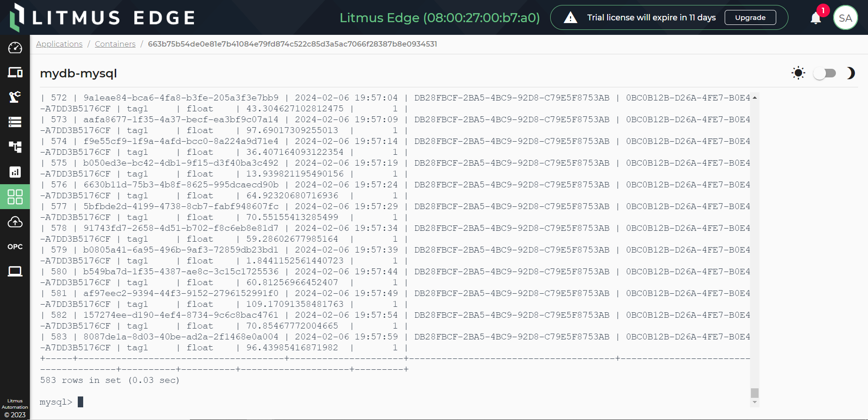
Task: Open the Edge Cloud upload icon
Action: 15,222
